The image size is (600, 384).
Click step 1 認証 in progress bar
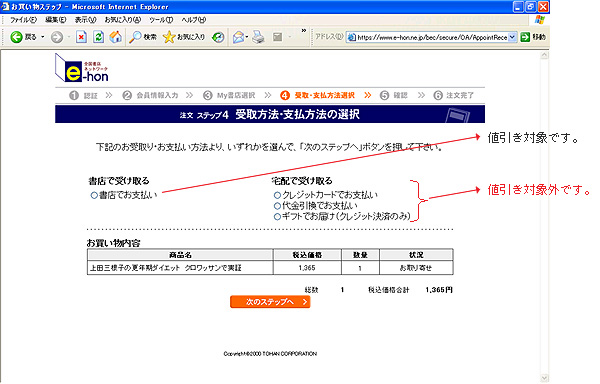(x=83, y=95)
